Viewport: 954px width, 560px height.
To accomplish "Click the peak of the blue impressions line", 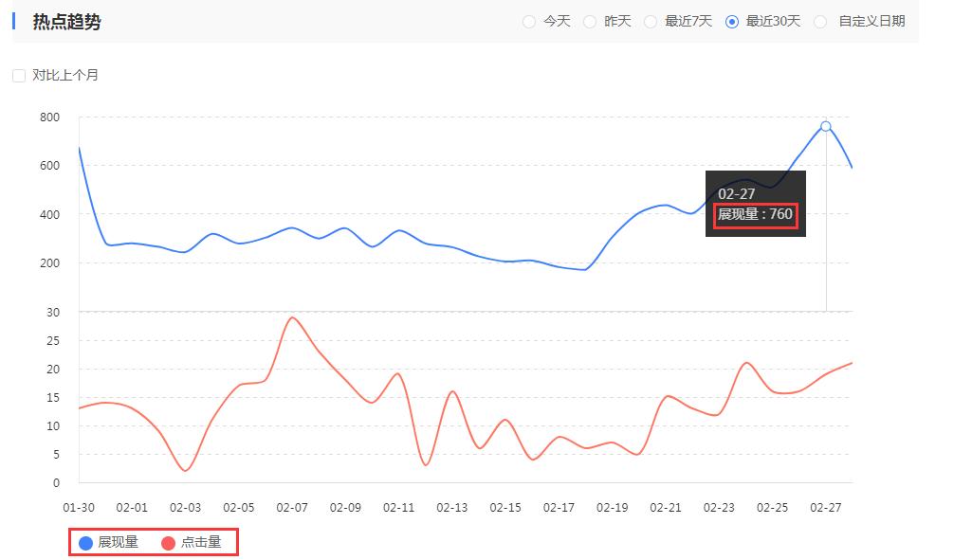I will pos(825,125).
